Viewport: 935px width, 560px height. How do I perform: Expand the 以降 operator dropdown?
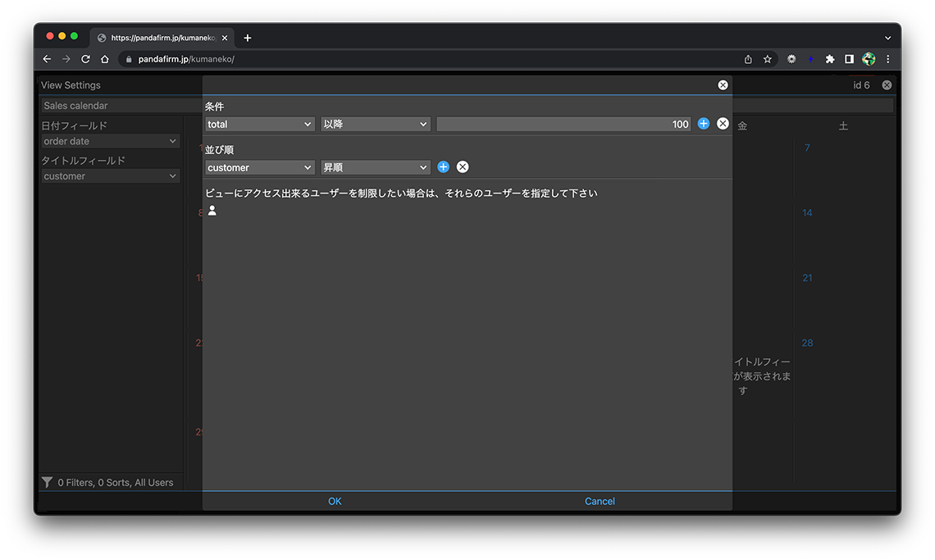[x=376, y=125]
